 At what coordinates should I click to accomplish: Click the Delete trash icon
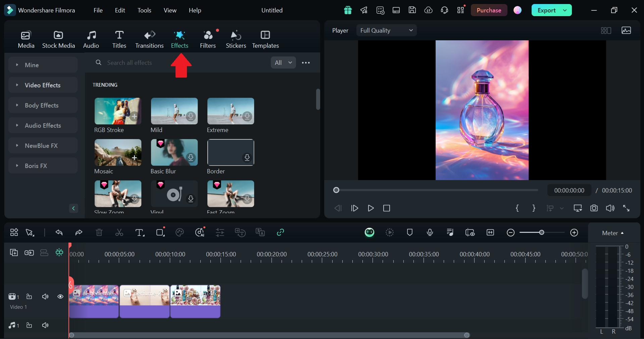point(99,232)
